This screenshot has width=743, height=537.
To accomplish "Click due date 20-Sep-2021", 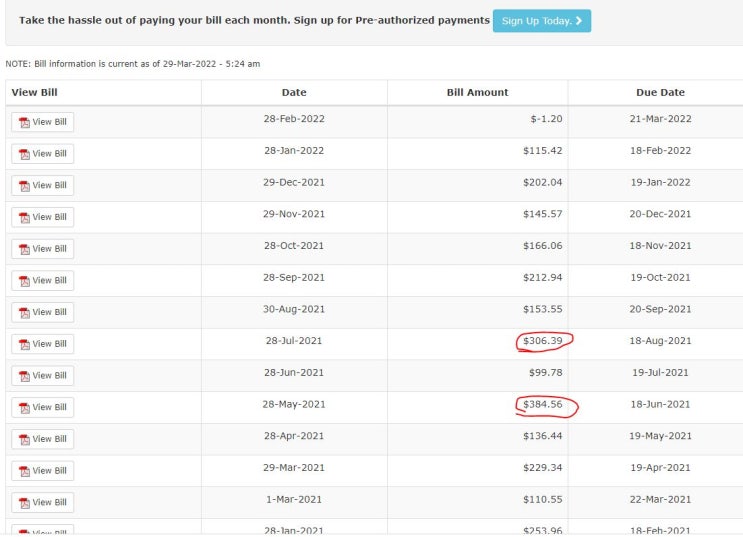I will [x=660, y=309].
